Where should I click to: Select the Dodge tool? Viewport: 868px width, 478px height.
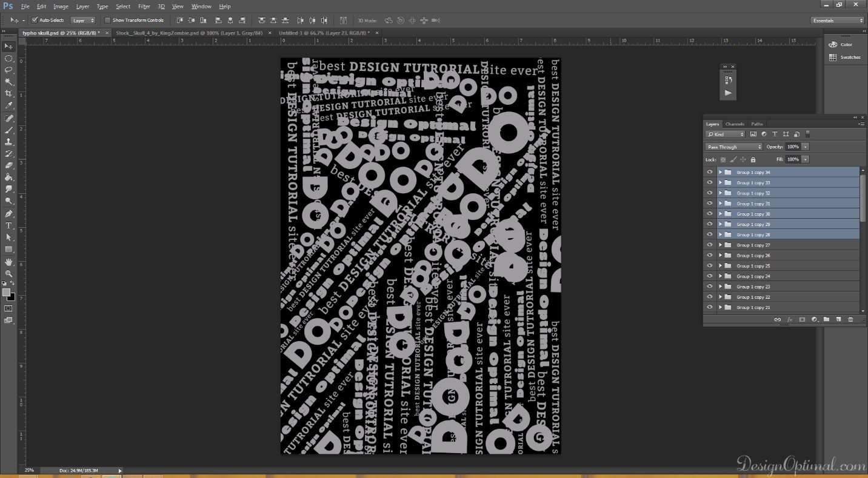click(8, 201)
